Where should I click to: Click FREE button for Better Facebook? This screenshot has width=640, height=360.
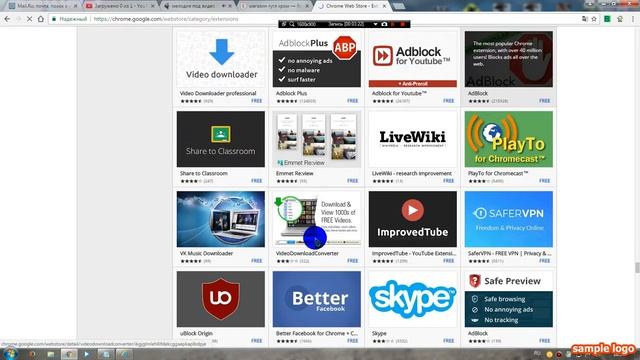[353, 341]
